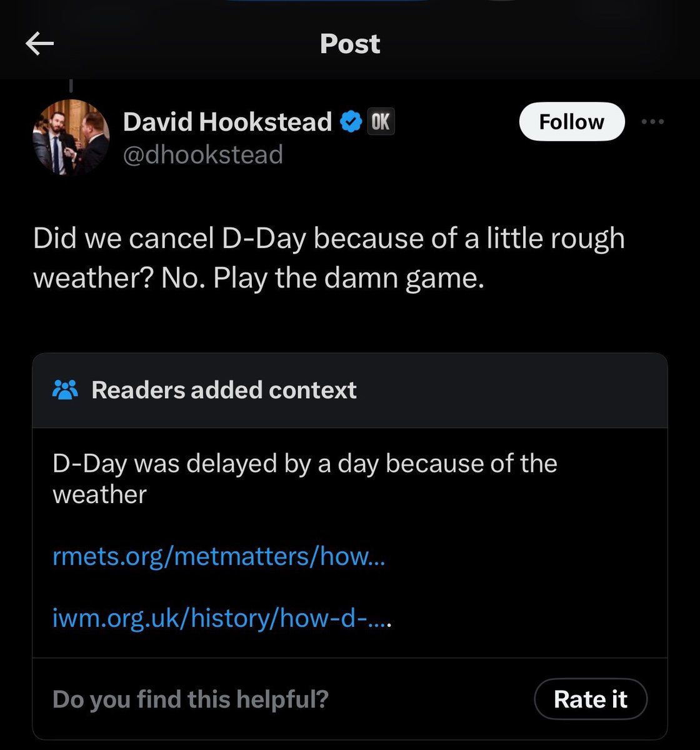Open the Readers added context heading
The height and width of the screenshot is (750, 700).
tap(224, 390)
